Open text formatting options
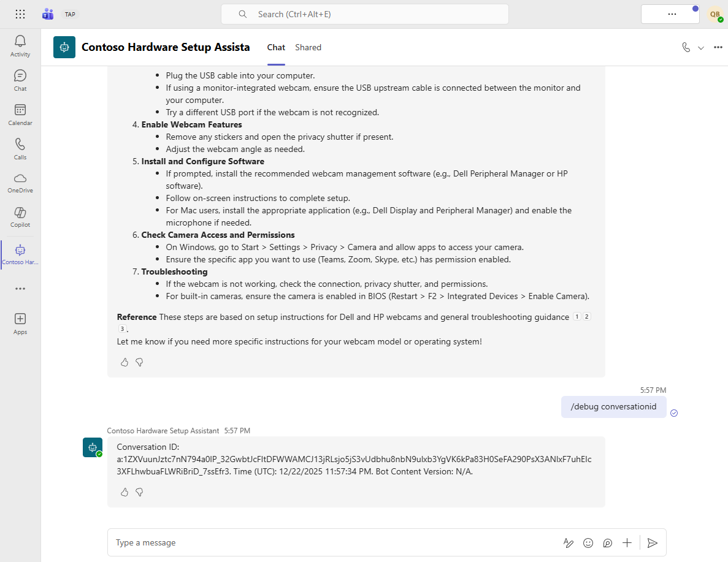Image resolution: width=728 pixels, height=562 pixels. click(569, 543)
